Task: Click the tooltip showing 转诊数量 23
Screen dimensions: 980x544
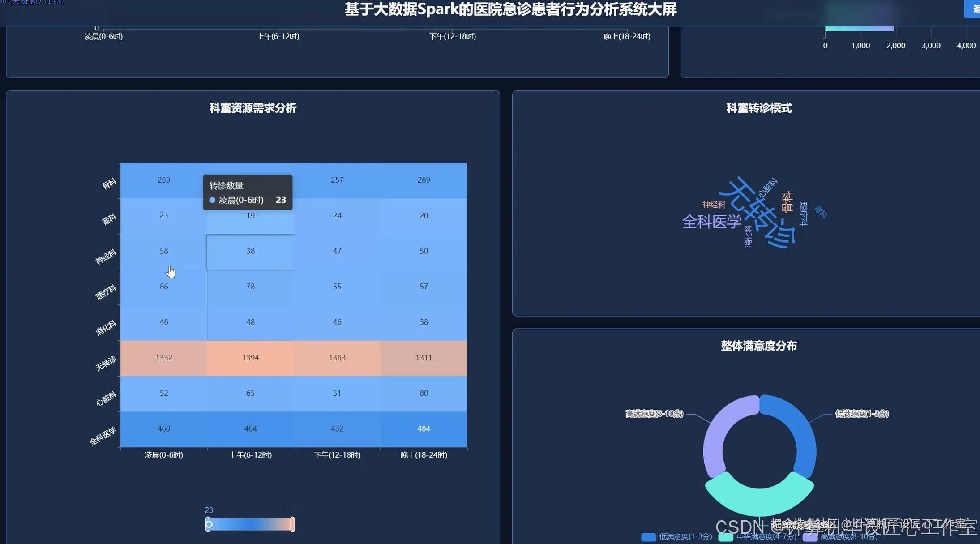Action: point(248,192)
